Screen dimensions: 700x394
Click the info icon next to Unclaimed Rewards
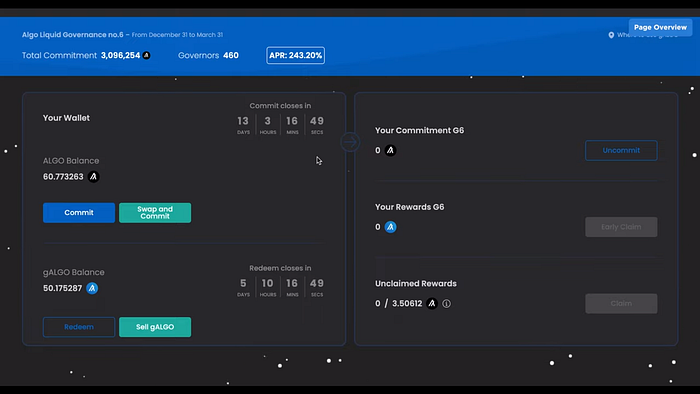(446, 303)
